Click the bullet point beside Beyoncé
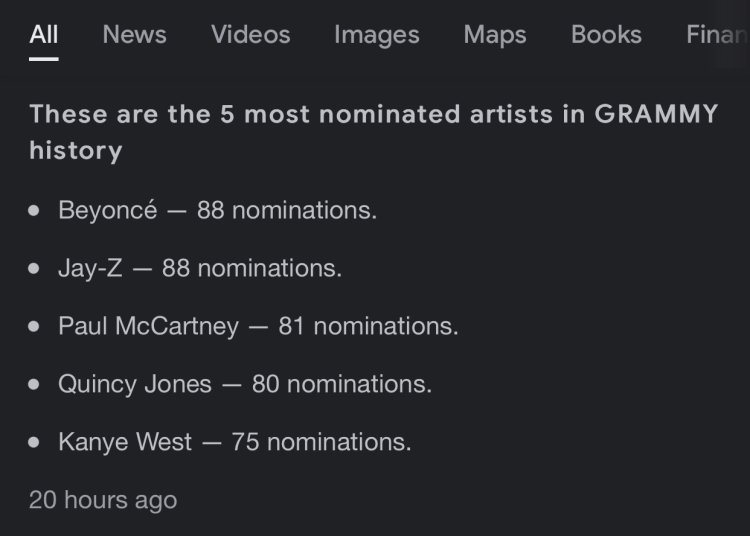The width and height of the screenshot is (750, 536). tap(35, 212)
